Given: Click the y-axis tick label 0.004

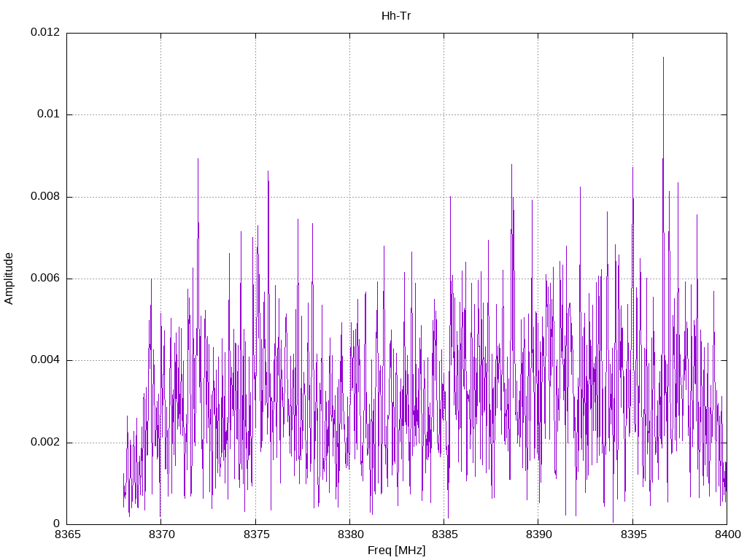Looking at the screenshot, I should pos(45,360).
